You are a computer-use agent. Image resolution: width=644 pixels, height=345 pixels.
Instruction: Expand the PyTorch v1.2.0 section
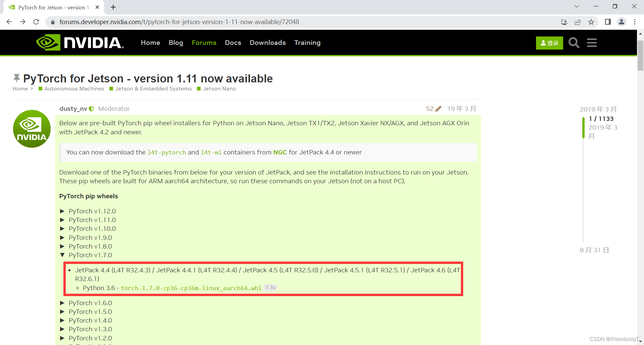point(86,338)
